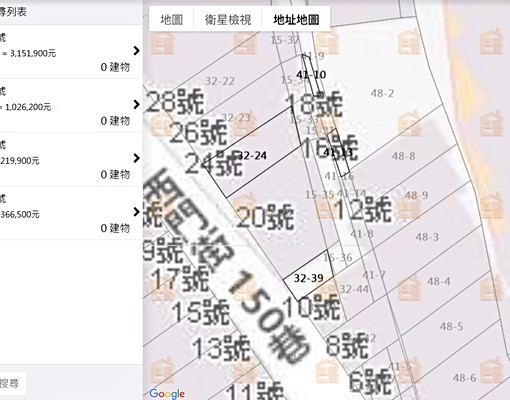
Task: Click the 3,151,900元 price text
Action: 33,53
